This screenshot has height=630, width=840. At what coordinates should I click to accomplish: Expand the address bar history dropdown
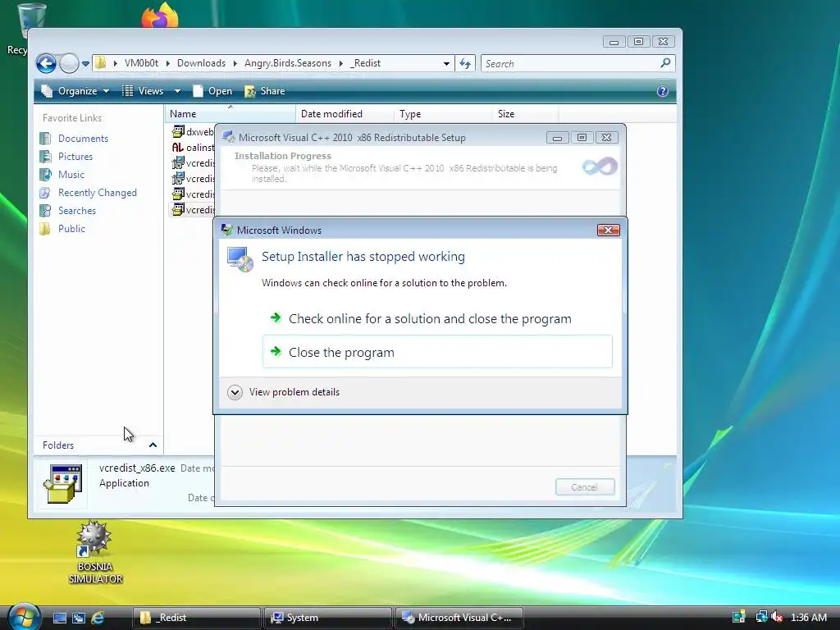[446, 64]
